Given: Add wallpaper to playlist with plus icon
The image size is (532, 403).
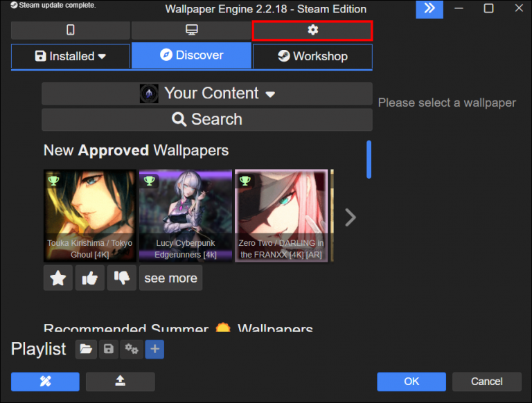Looking at the screenshot, I should [154, 350].
